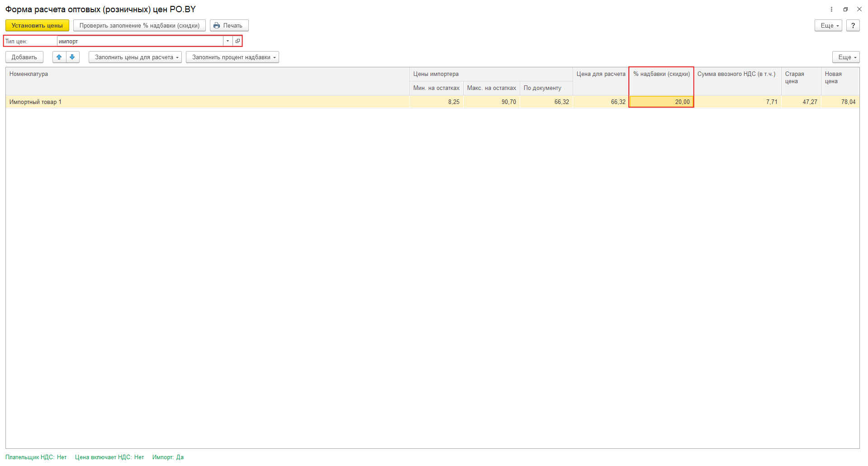The image size is (868, 466).
Task: Open the three-dot window menu
Action: 831,9
